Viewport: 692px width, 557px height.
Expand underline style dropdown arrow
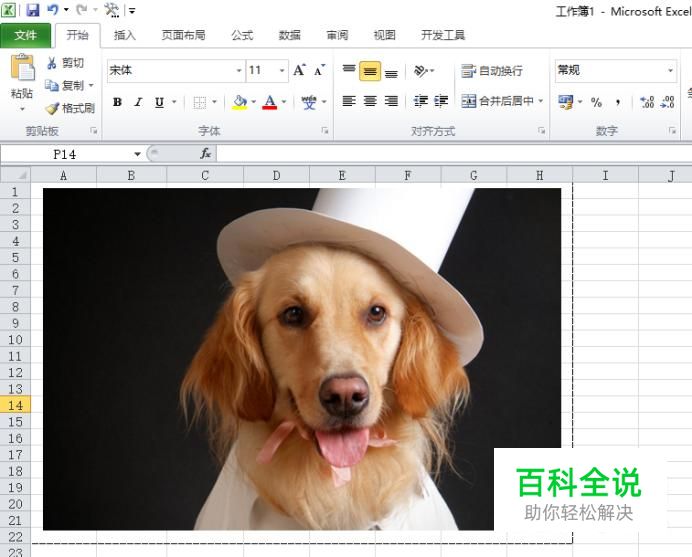pyautogui.click(x=174, y=102)
